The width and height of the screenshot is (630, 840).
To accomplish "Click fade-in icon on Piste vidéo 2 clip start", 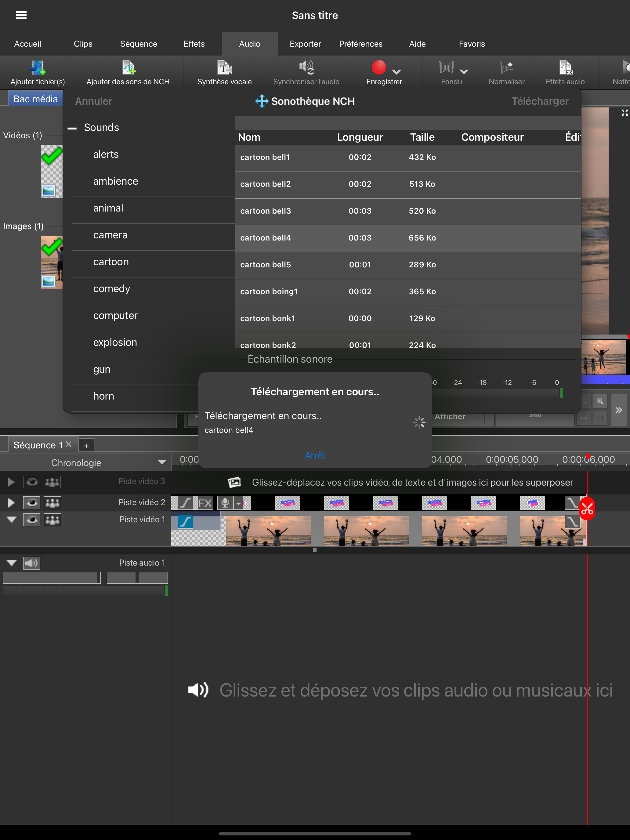I will (185, 503).
